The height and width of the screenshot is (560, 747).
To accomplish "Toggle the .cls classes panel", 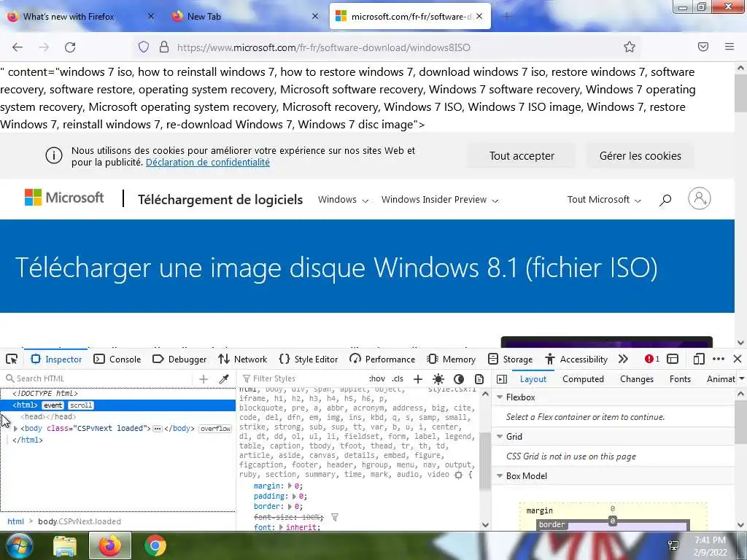I will 398,378.
